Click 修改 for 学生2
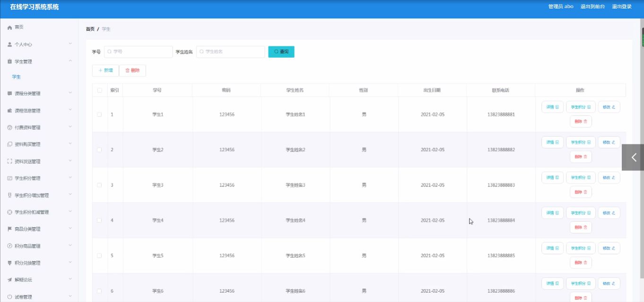This screenshot has width=644, height=302. pos(609,142)
